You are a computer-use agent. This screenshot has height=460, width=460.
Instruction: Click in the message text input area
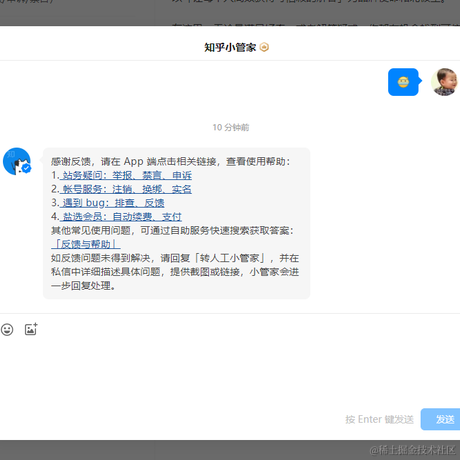(230, 373)
